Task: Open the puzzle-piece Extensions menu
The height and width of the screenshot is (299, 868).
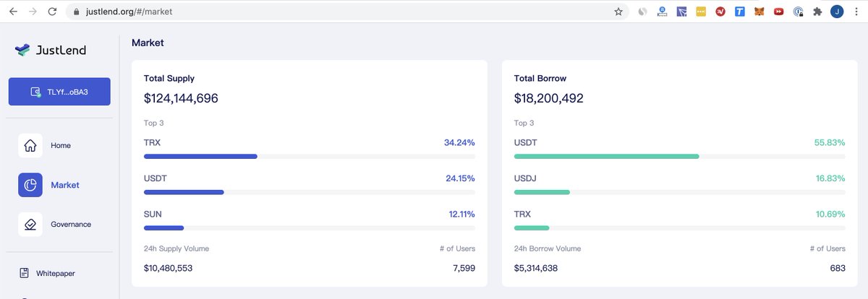Action: (x=818, y=12)
